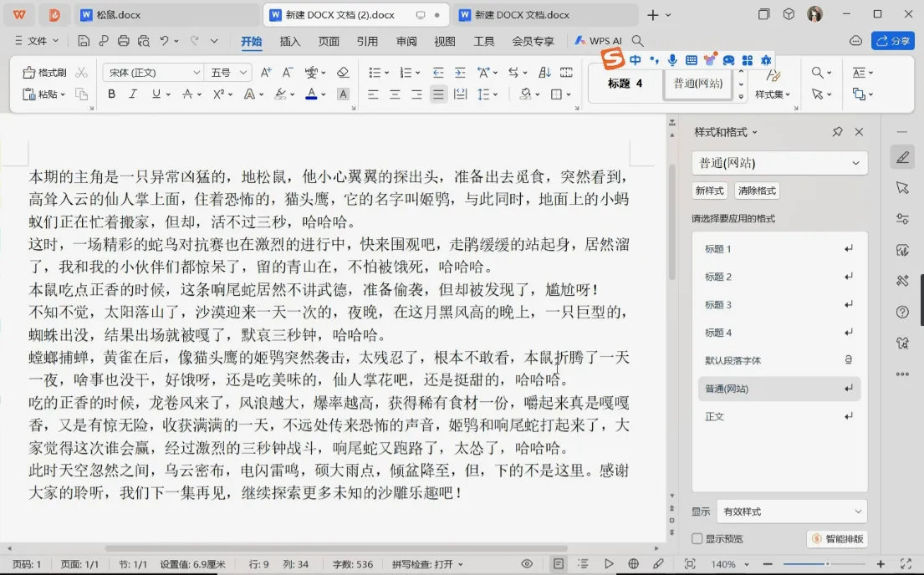The image size is (924, 575).
Task: Click the cut scissors icon
Action: [x=81, y=73]
